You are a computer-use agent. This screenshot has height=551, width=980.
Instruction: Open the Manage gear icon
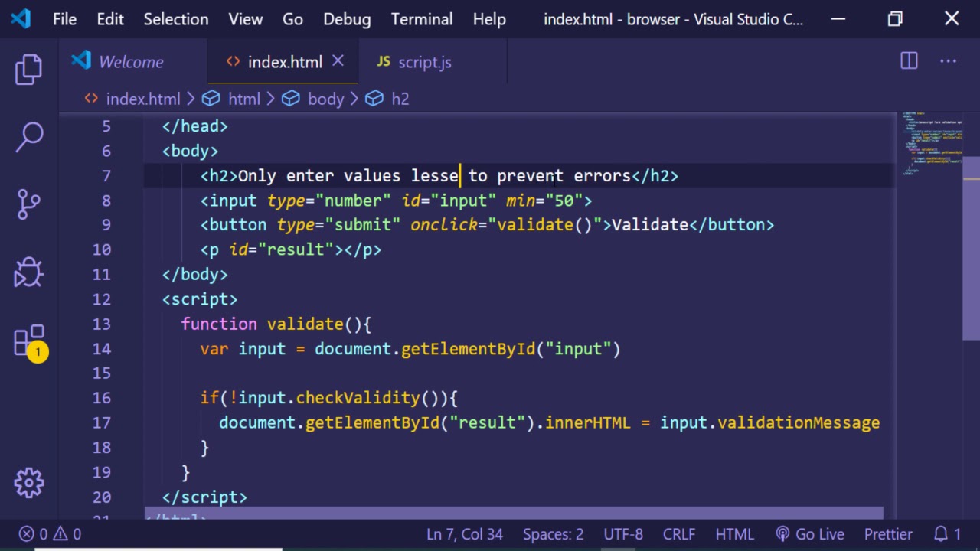29,482
